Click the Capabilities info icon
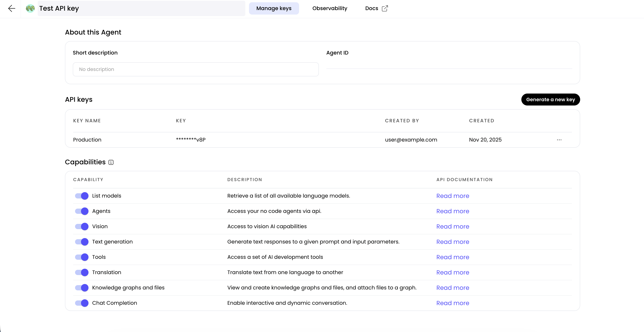This screenshot has height=332, width=644. pos(111,162)
